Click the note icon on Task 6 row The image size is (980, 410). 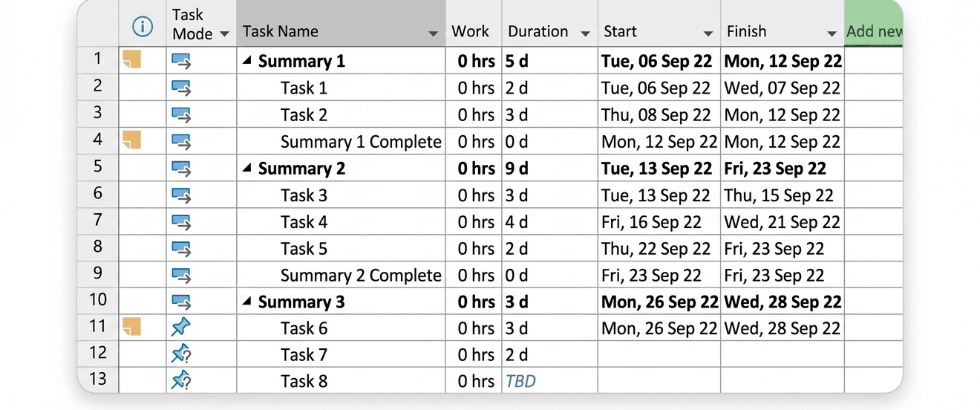point(131,326)
